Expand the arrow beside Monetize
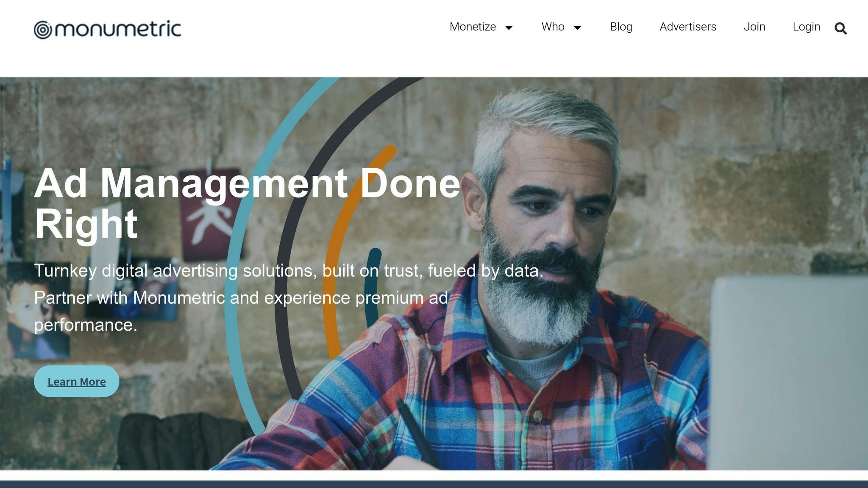The height and width of the screenshot is (488, 868). 509,28
